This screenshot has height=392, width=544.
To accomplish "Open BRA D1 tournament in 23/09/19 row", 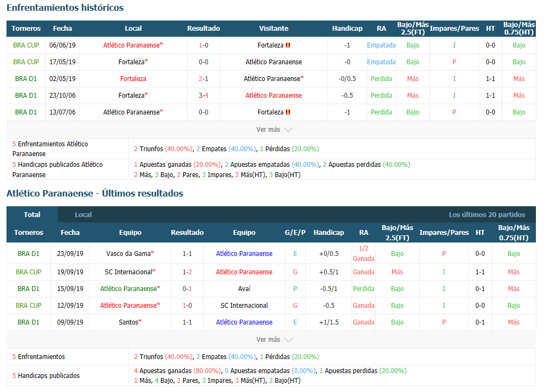I will 29,254.
